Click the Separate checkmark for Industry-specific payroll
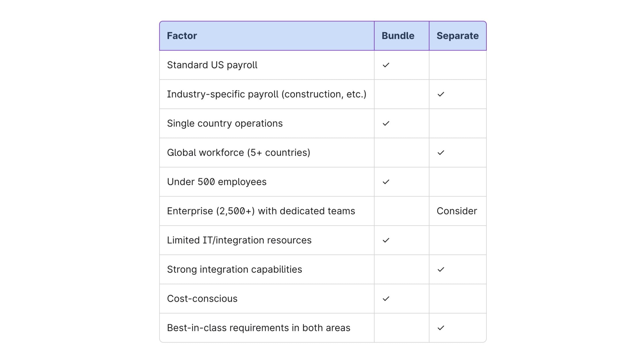Viewport: 644px width, 362px height. pos(441,94)
